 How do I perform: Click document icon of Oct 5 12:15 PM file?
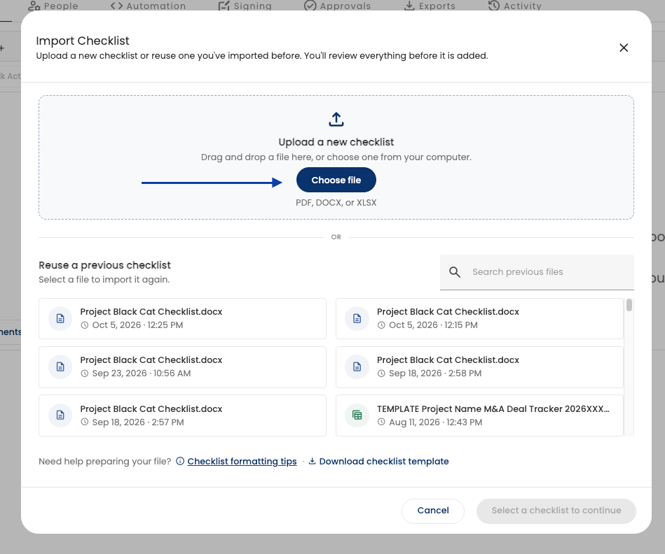pyautogui.click(x=357, y=318)
